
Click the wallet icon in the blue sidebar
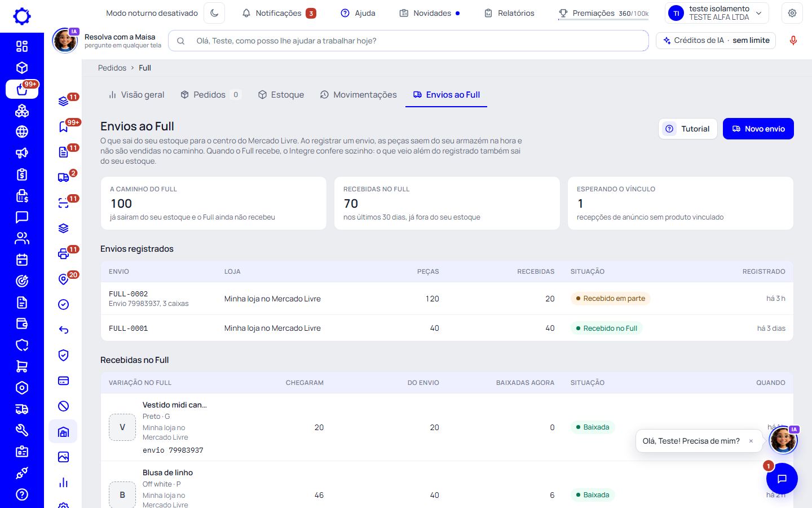click(x=22, y=323)
